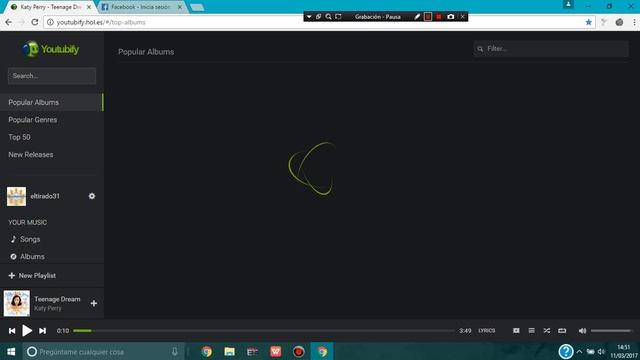The image size is (640, 360).
Task: Click the volume slider
Action: [611, 331]
